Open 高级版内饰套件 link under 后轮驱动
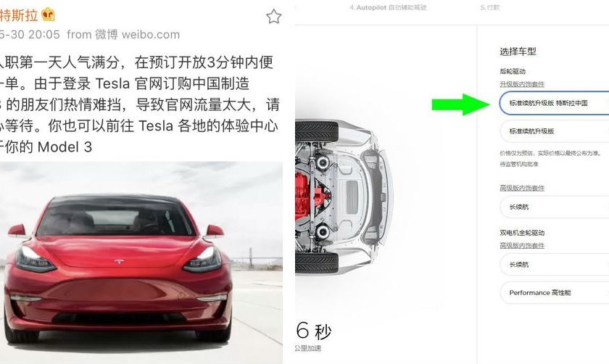The width and height of the screenshot is (609, 364). [x=522, y=188]
